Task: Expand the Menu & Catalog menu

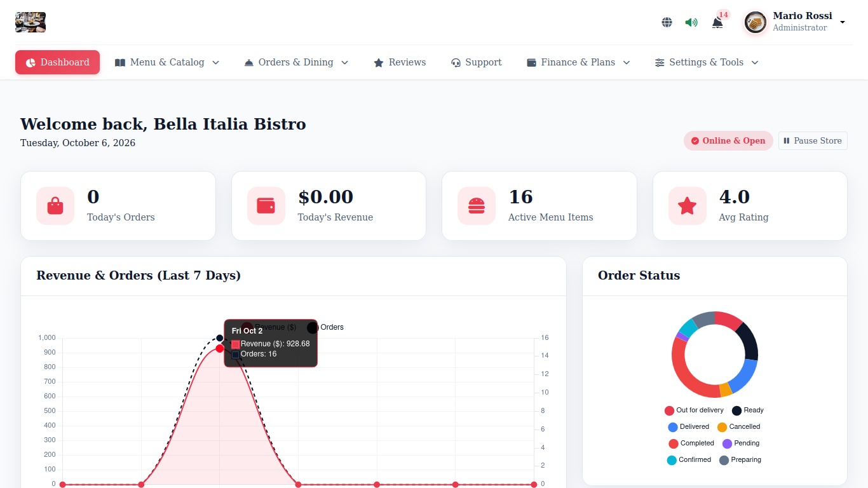Action: pos(167,62)
